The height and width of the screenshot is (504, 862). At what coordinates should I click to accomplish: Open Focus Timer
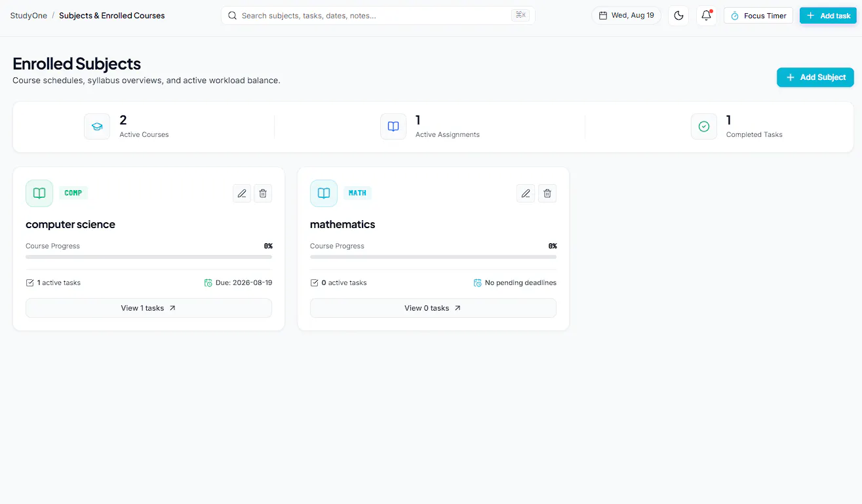758,16
